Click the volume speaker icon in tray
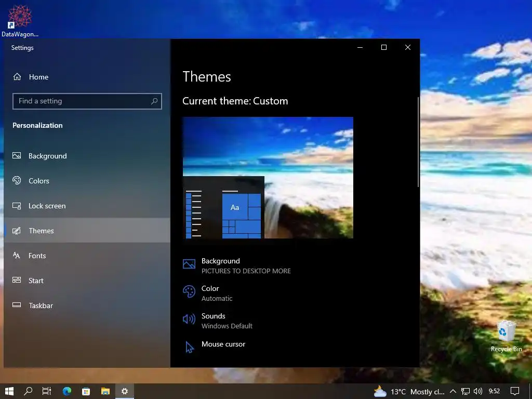The width and height of the screenshot is (532, 399). click(478, 392)
